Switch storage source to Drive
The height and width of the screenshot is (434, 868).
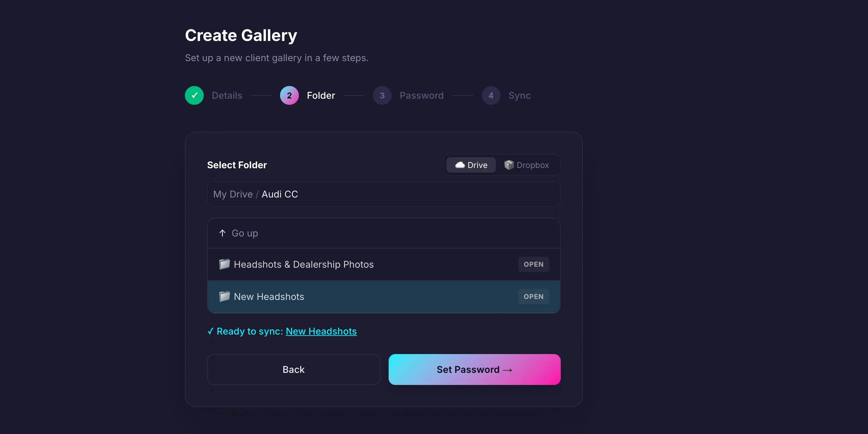pos(471,165)
